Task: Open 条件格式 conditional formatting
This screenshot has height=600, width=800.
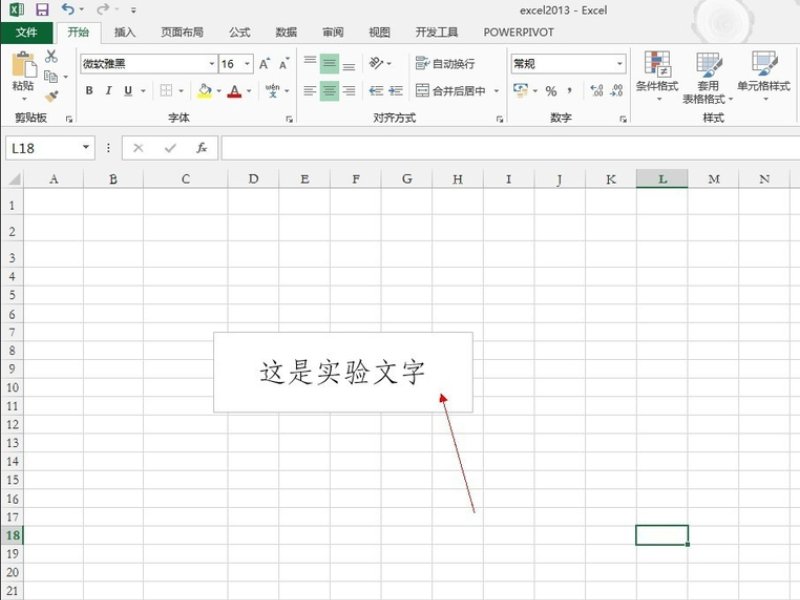Action: (660, 70)
